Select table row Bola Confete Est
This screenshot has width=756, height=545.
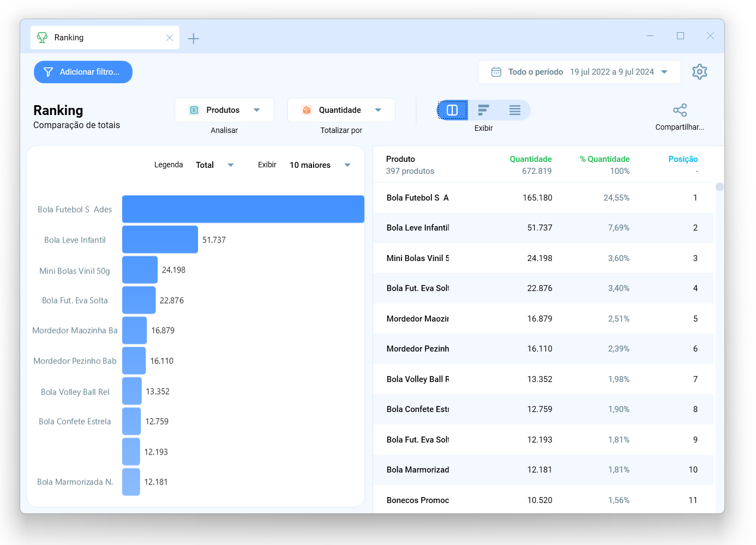pos(543,409)
